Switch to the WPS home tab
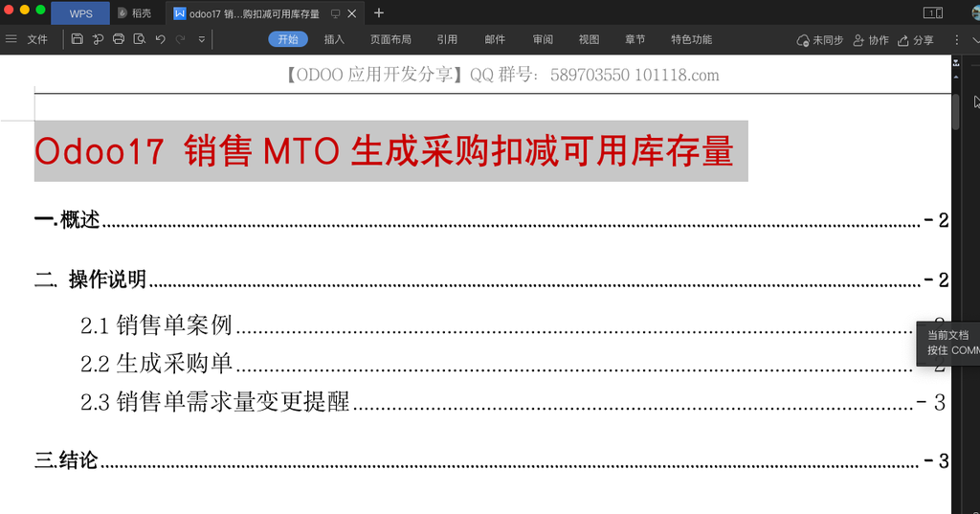 (x=80, y=13)
